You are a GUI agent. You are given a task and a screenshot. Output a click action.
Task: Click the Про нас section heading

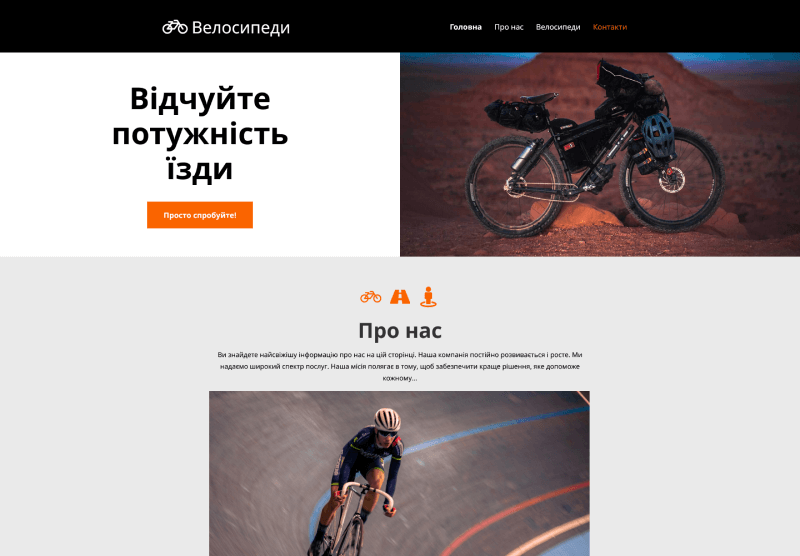(400, 331)
